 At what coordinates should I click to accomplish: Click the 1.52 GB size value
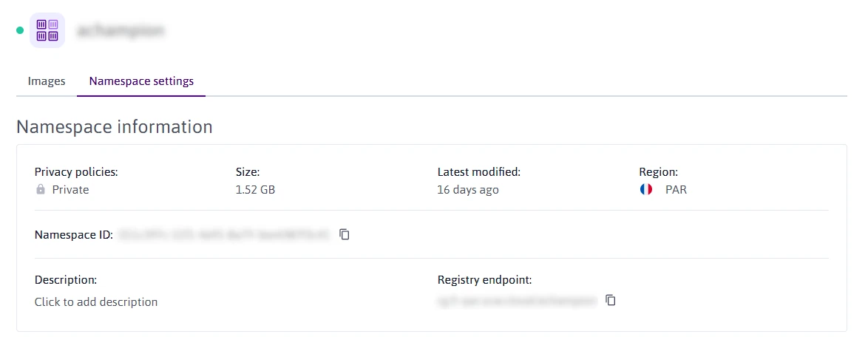click(255, 190)
